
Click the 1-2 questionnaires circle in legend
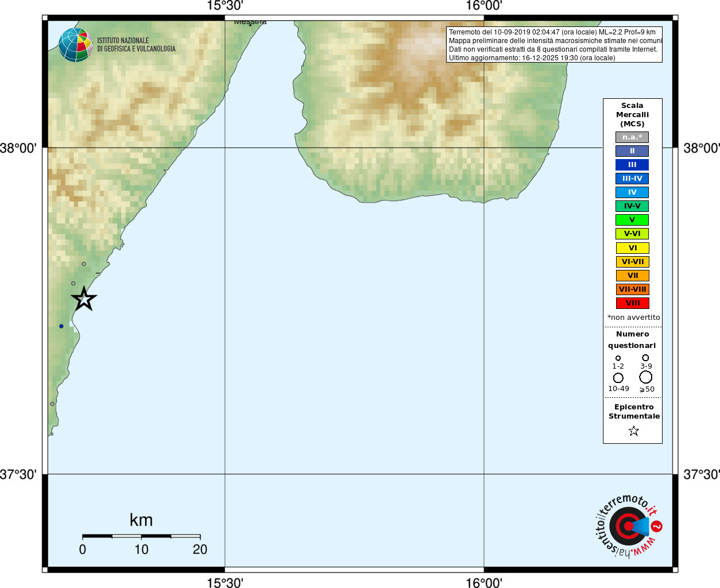click(618, 358)
